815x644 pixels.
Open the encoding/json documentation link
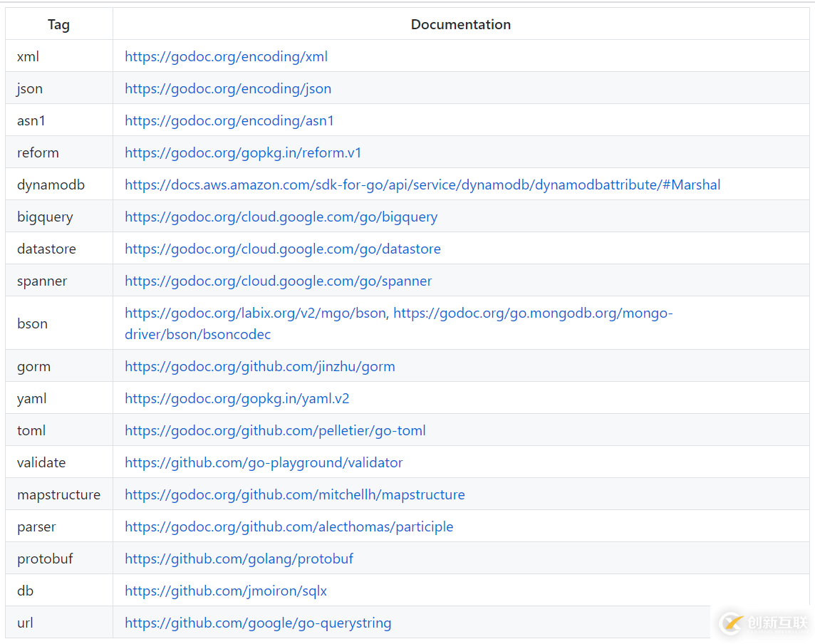228,88
